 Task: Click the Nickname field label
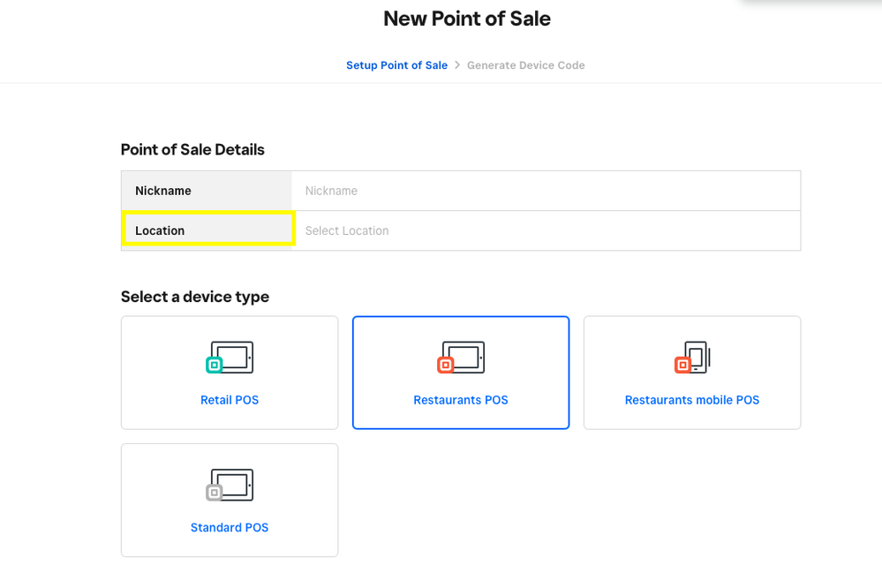click(x=163, y=191)
